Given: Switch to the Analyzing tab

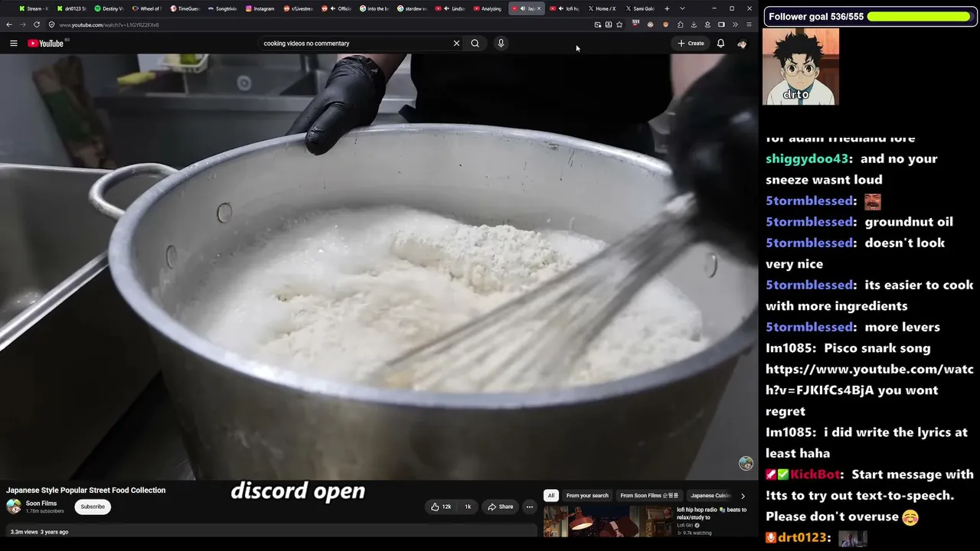Looking at the screenshot, I should (488, 8).
